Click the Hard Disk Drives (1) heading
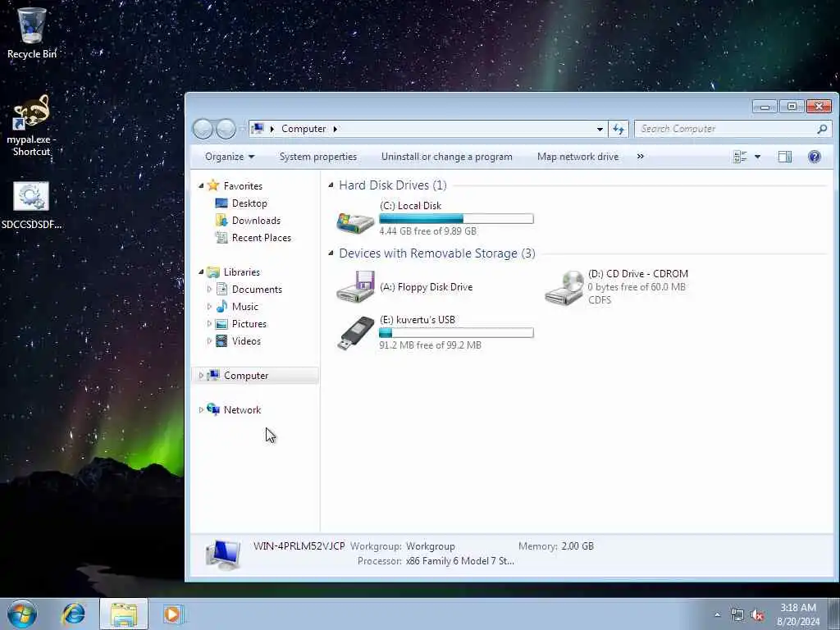 [393, 185]
